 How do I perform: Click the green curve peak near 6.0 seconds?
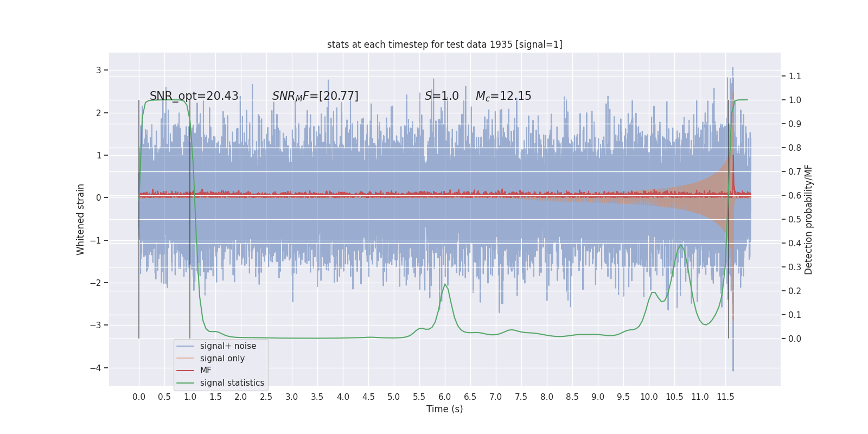click(445, 284)
